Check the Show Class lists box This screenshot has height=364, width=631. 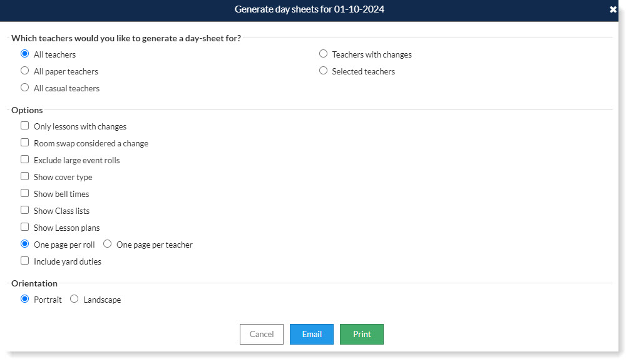point(25,210)
